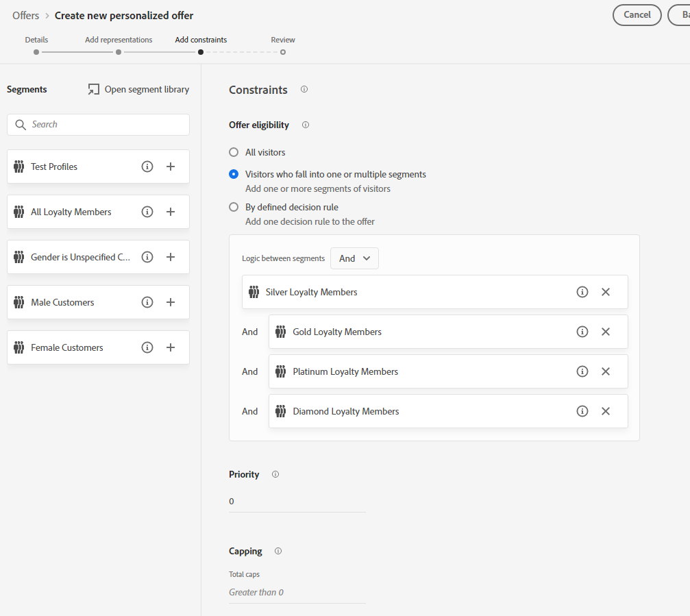Show info for Gold Loyalty Members

582,332
